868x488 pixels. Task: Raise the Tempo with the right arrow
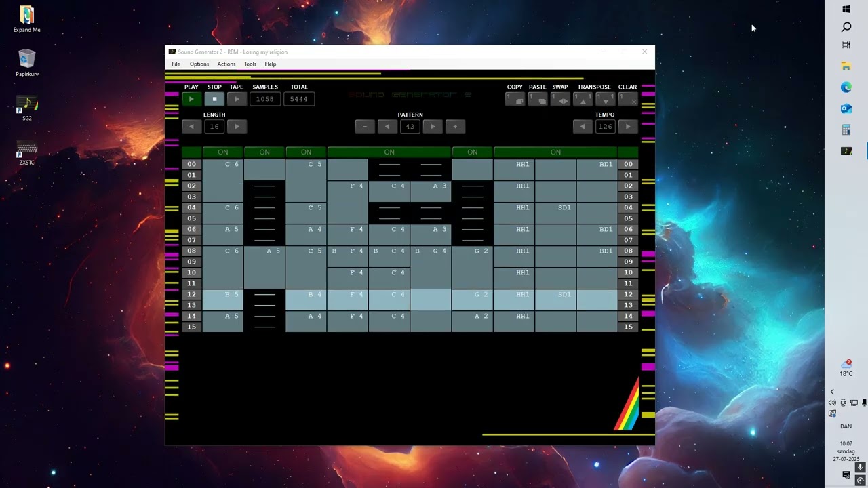(x=628, y=126)
